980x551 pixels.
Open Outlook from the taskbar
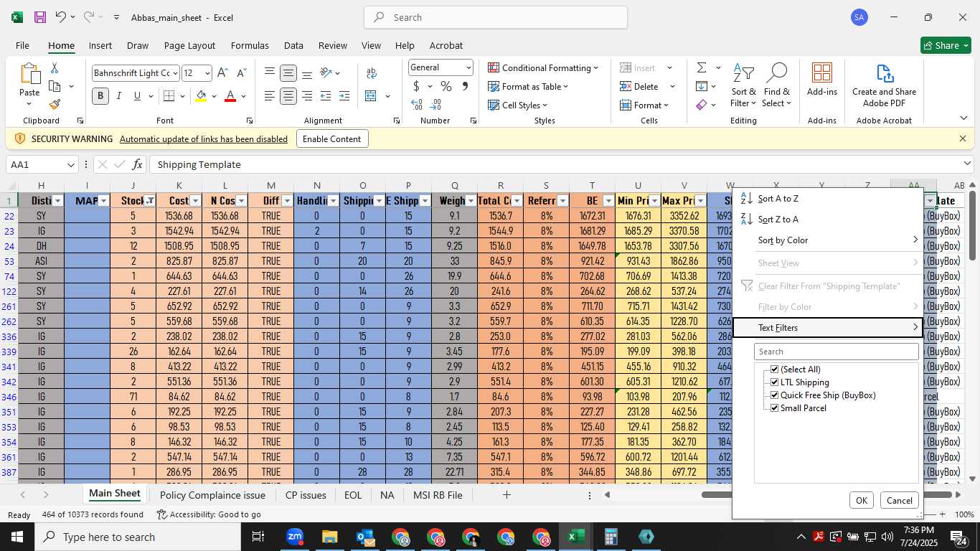[x=365, y=537]
